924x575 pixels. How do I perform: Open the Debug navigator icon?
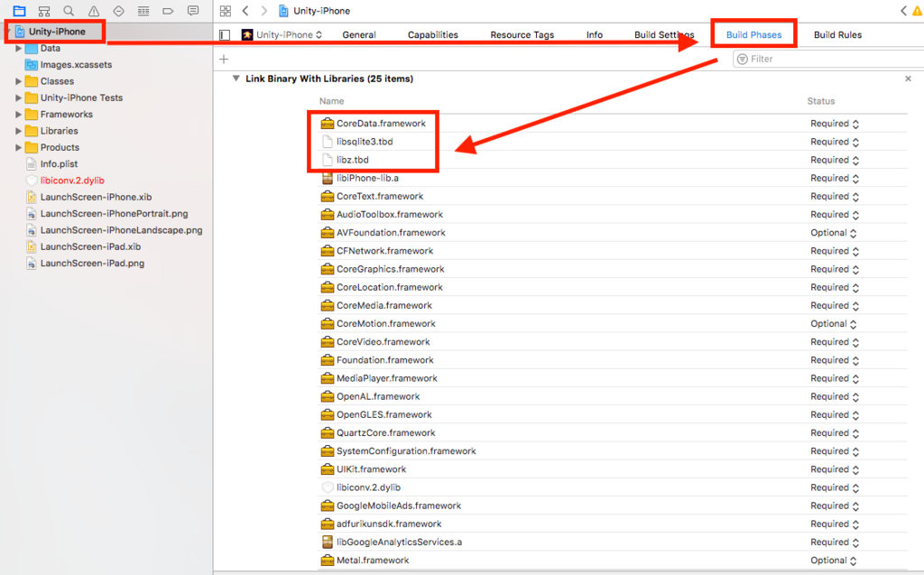click(143, 11)
